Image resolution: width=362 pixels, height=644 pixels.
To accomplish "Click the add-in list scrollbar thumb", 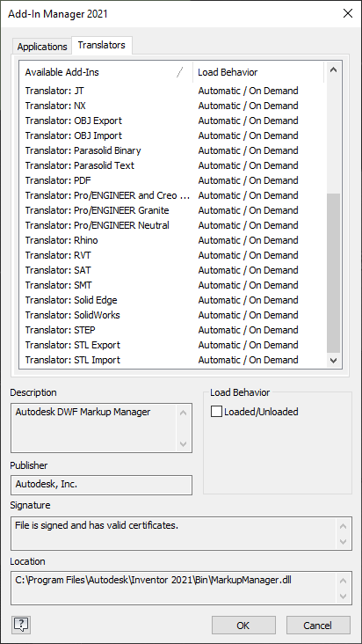I will tap(333, 273).
